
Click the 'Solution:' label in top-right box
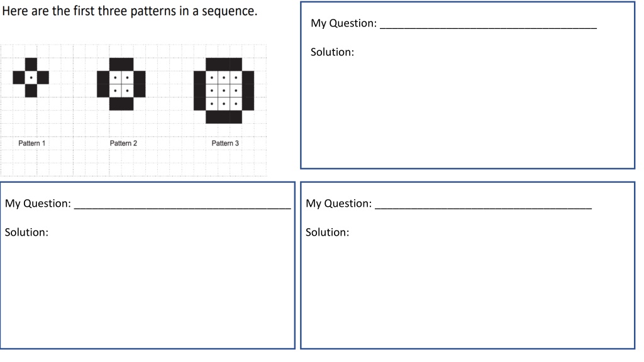coord(332,52)
